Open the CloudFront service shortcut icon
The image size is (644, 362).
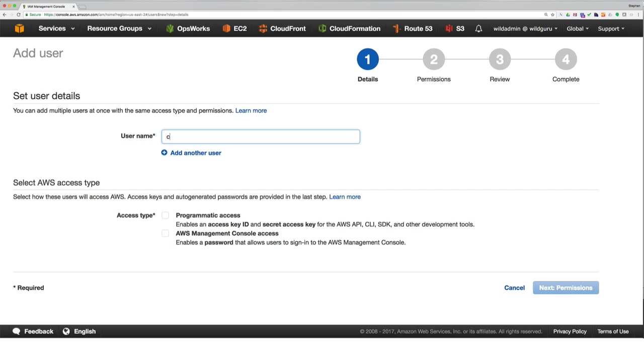263,29
